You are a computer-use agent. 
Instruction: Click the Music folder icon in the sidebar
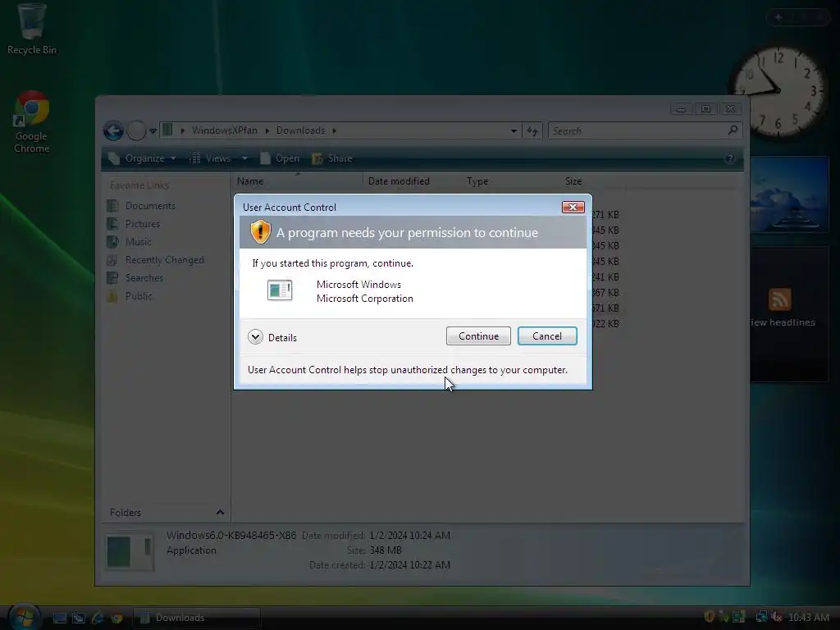112,242
